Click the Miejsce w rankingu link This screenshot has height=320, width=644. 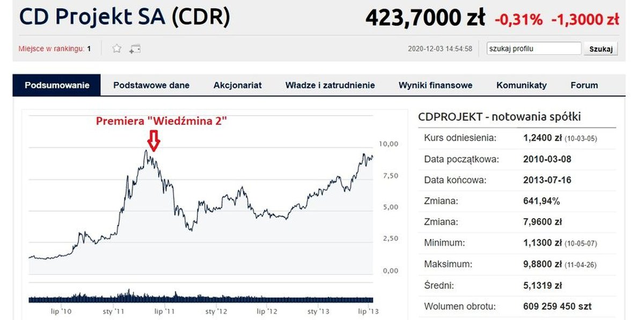pyautogui.click(x=52, y=49)
